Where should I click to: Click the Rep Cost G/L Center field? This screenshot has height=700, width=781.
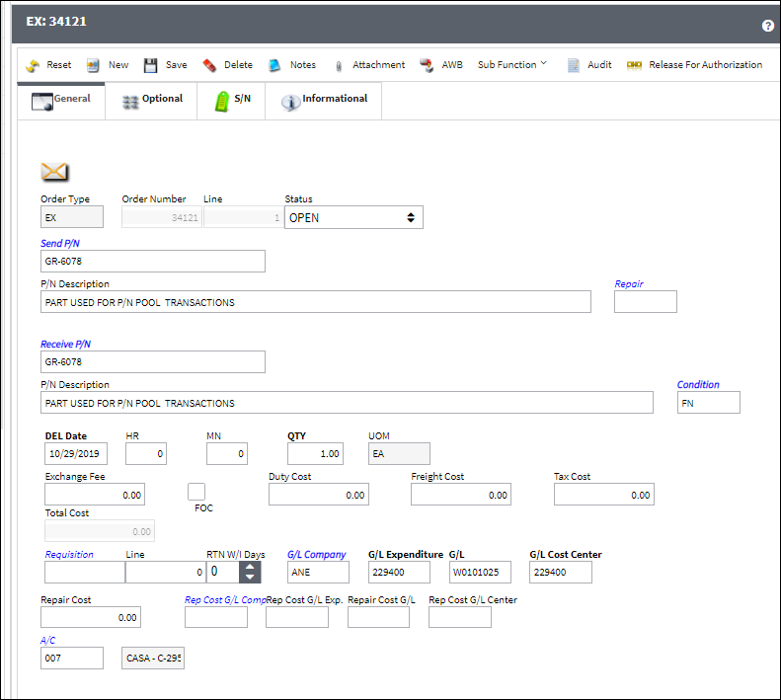[x=460, y=617]
